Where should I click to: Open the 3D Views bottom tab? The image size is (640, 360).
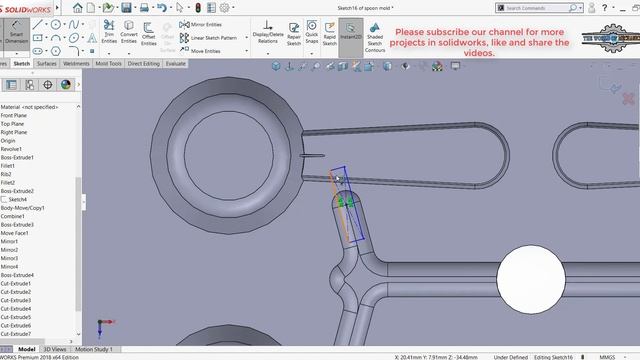coord(55,349)
